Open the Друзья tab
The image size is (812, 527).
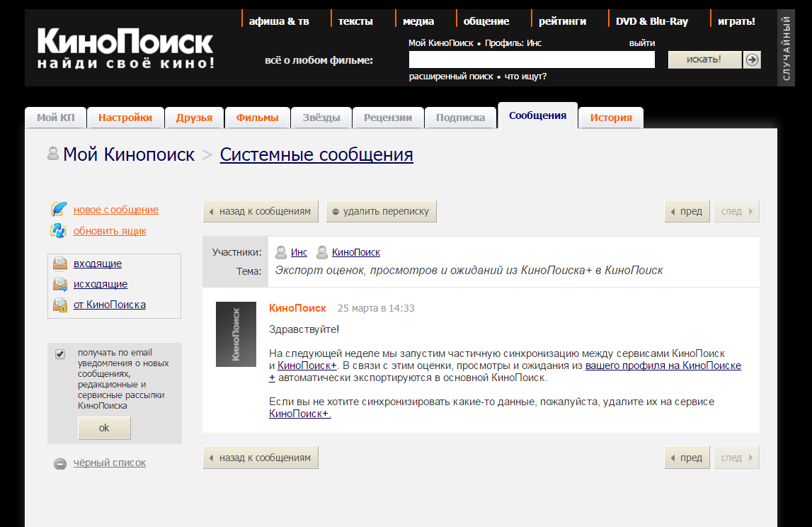coord(194,118)
